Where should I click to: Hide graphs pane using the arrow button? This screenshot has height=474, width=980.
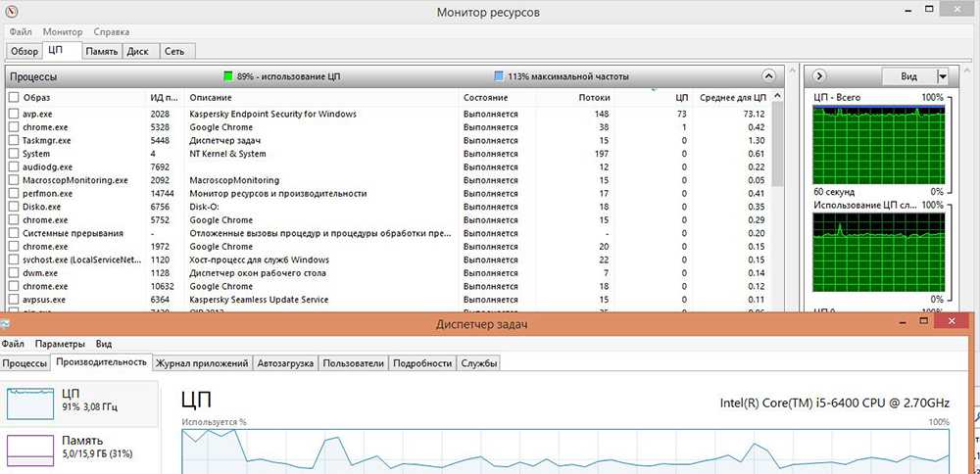(820, 75)
